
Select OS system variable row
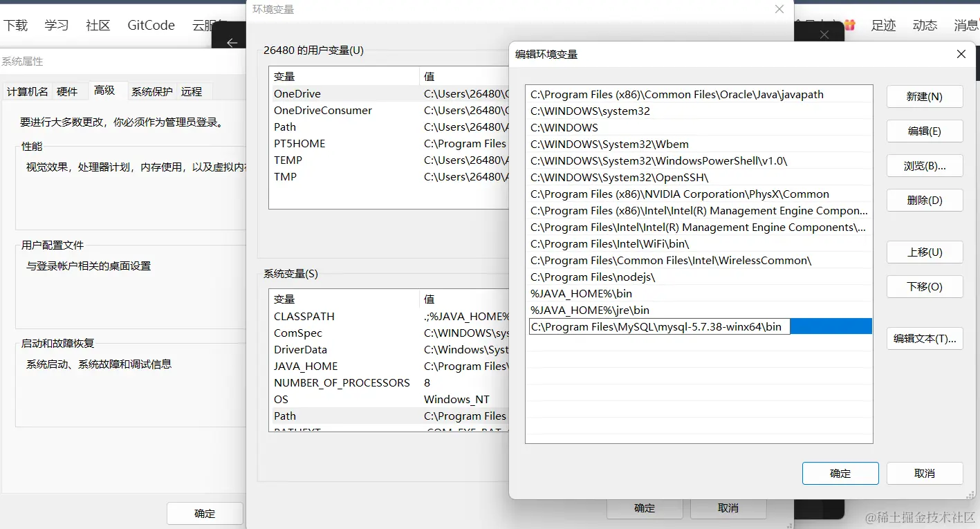[389, 400]
